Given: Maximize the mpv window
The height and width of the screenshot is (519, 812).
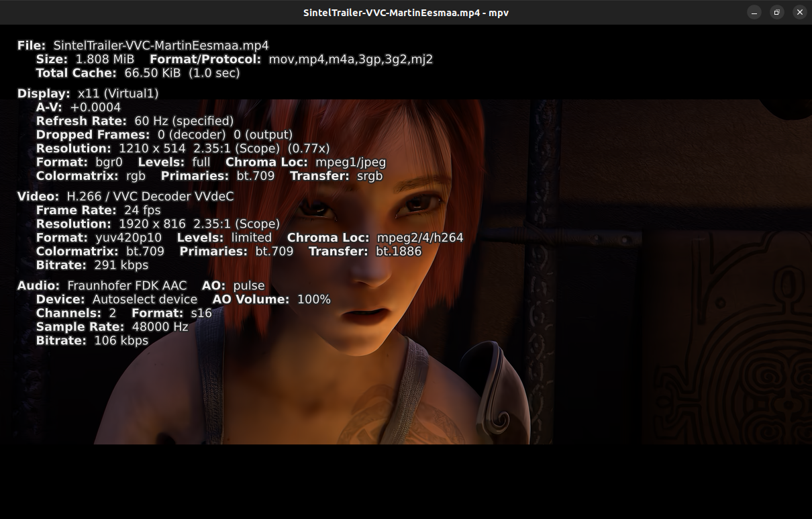Looking at the screenshot, I should [x=776, y=12].
